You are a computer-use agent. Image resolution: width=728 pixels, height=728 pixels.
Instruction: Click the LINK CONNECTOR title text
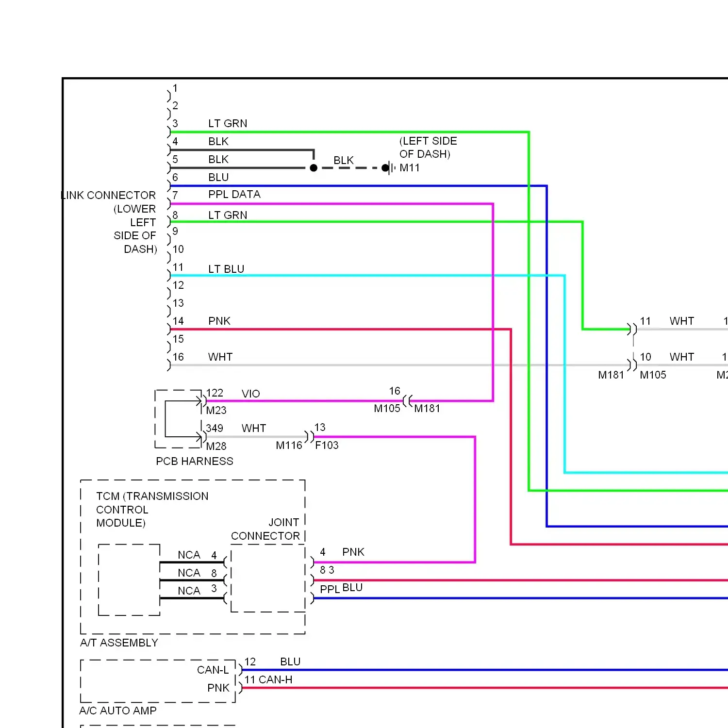tap(109, 195)
